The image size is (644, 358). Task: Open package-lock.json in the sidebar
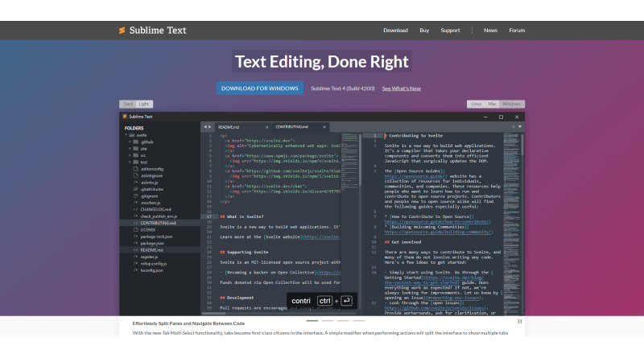click(x=156, y=237)
